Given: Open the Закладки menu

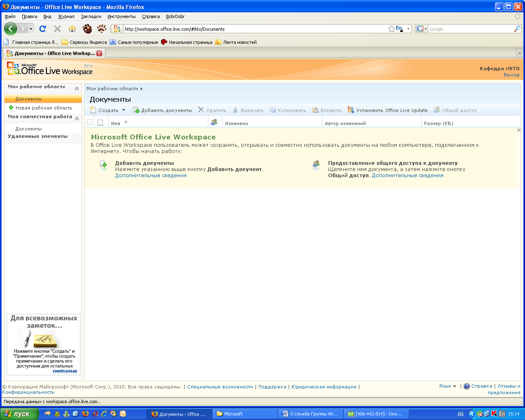Looking at the screenshot, I should [91, 16].
